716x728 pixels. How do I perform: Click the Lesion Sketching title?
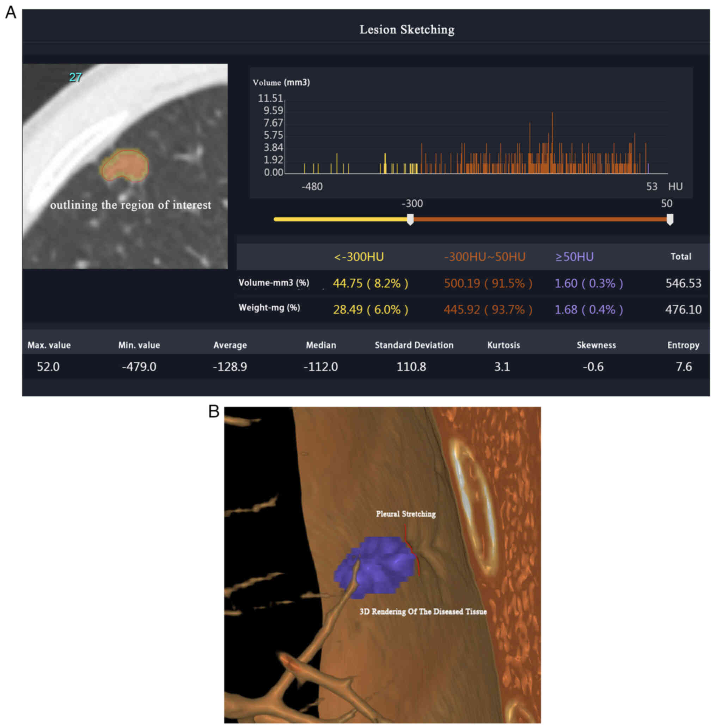click(x=407, y=30)
